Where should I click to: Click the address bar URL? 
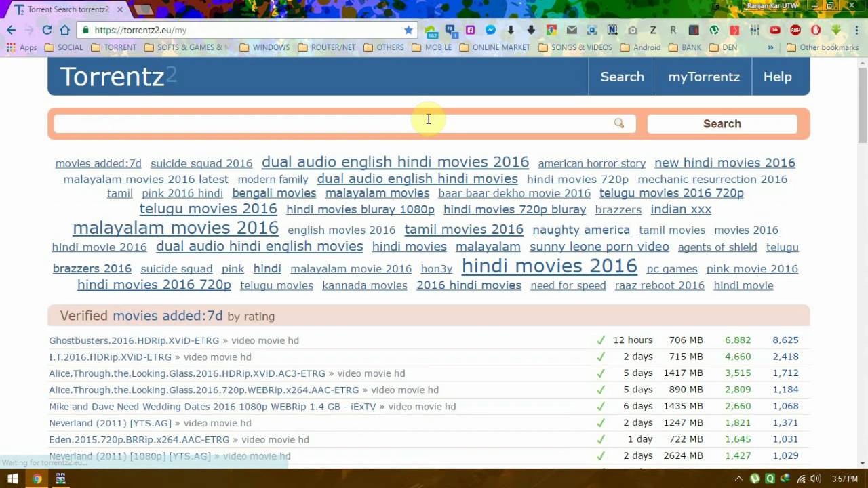point(140,30)
